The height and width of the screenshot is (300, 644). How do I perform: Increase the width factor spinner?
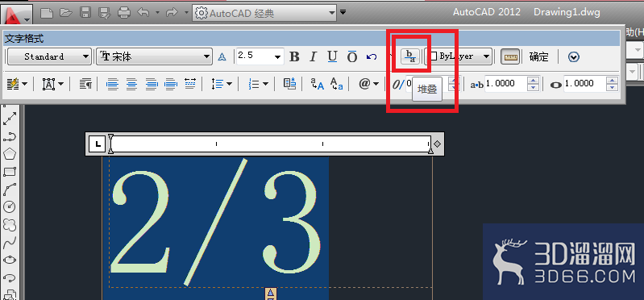coord(612,81)
